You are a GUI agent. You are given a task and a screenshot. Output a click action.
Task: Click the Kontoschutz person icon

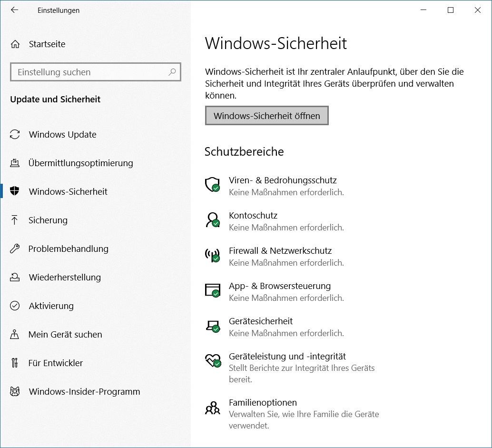tap(212, 219)
